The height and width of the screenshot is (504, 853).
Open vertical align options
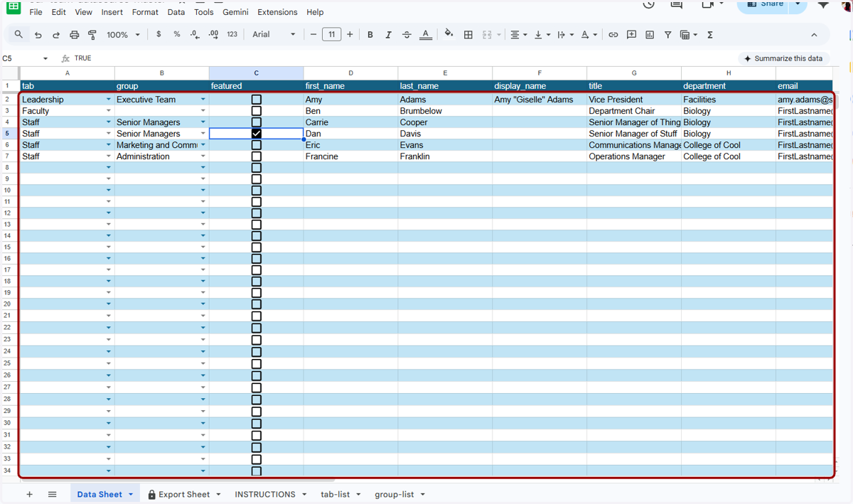pos(542,34)
